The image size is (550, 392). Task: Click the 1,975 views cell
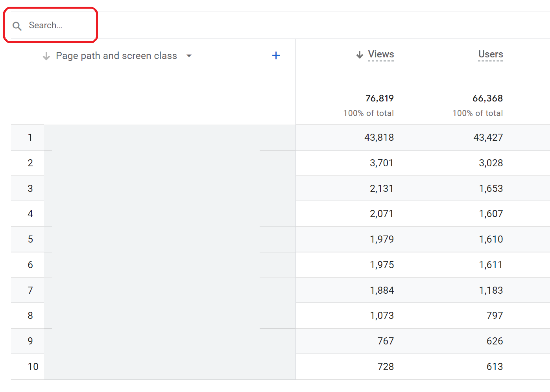tap(382, 265)
